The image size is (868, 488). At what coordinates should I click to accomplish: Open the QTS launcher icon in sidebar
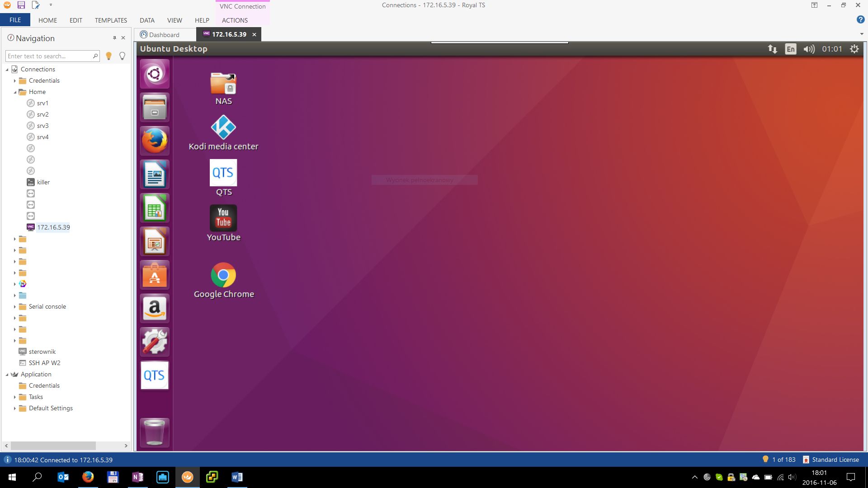155,375
